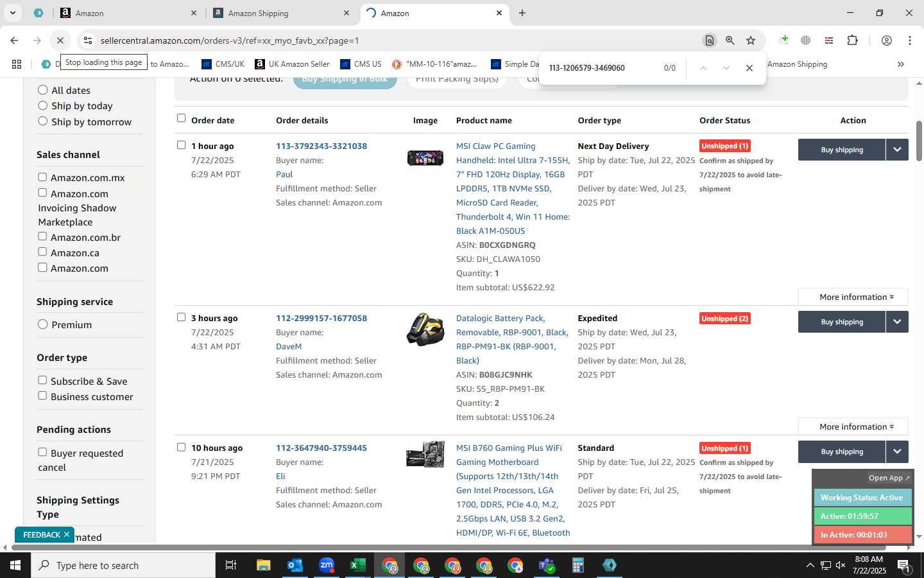The height and width of the screenshot is (578, 924).
Task: Open Zoom from the taskbar
Action: (327, 565)
